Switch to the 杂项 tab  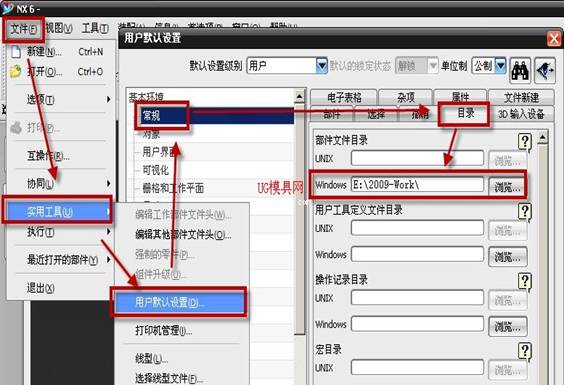406,97
